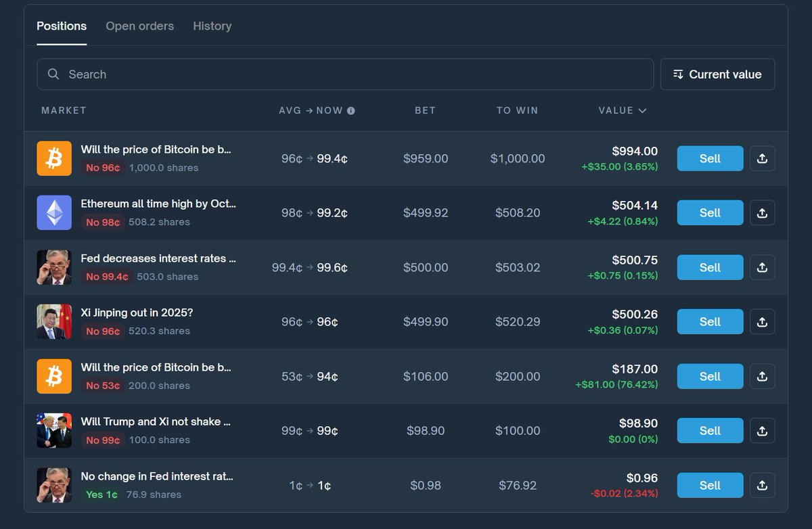Image resolution: width=812 pixels, height=529 pixels.
Task: Click the 'No 53¢' outcome badge
Action: [103, 386]
